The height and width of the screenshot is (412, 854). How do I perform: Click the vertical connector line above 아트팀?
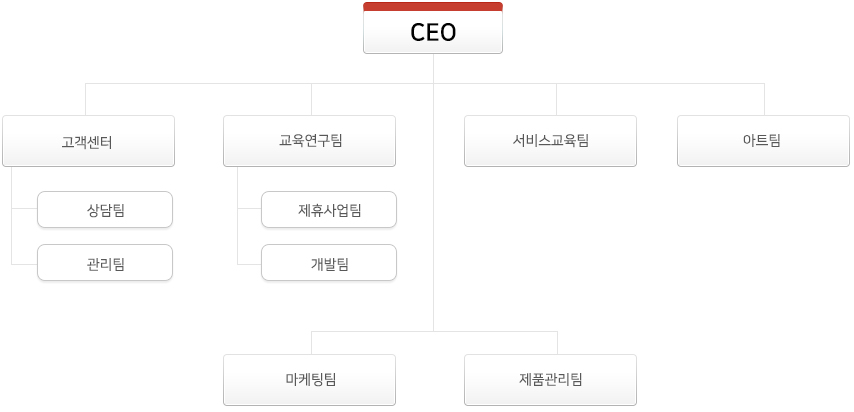tap(764, 99)
